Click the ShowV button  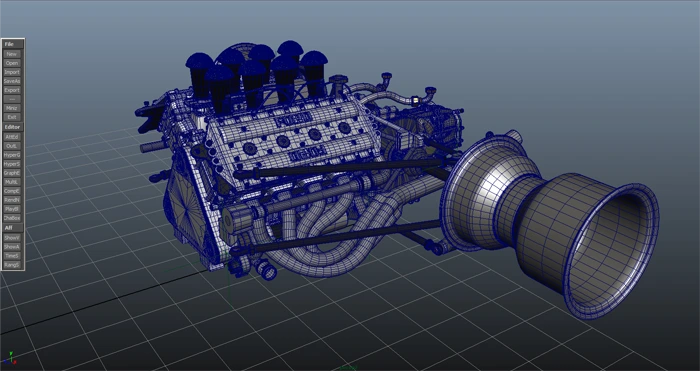(x=12, y=238)
